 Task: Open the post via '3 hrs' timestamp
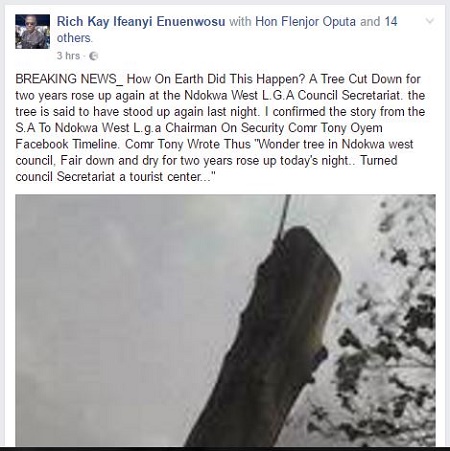tap(68, 56)
